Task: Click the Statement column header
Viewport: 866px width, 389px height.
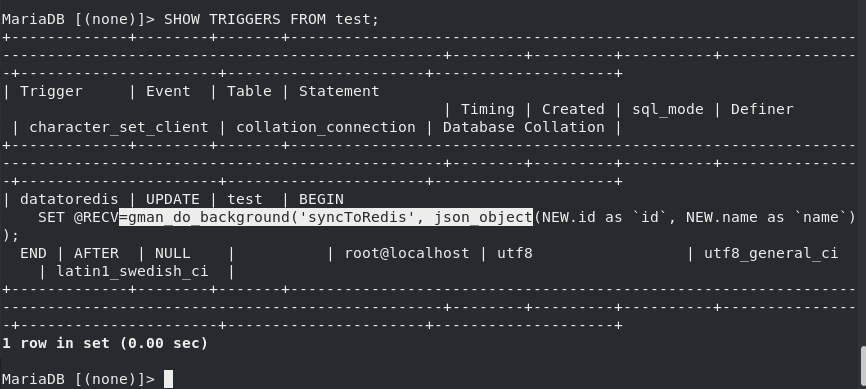Action: click(339, 91)
